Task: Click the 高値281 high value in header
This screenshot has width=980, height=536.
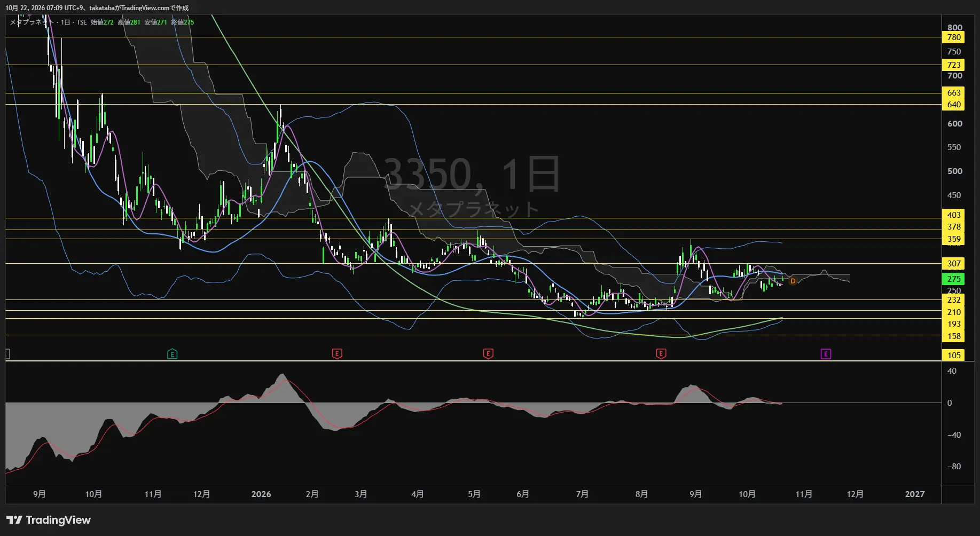Action: (129, 22)
